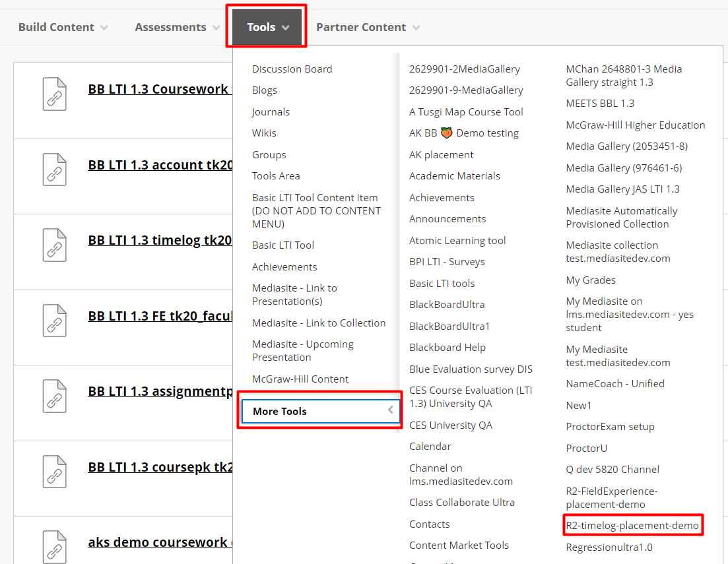Select Discussion Board from Tools menu
Screen dimensions: 728x564
(292, 69)
